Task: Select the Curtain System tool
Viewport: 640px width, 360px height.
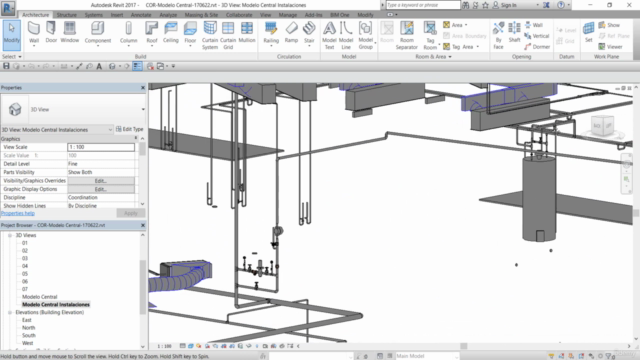Action: click(210, 36)
